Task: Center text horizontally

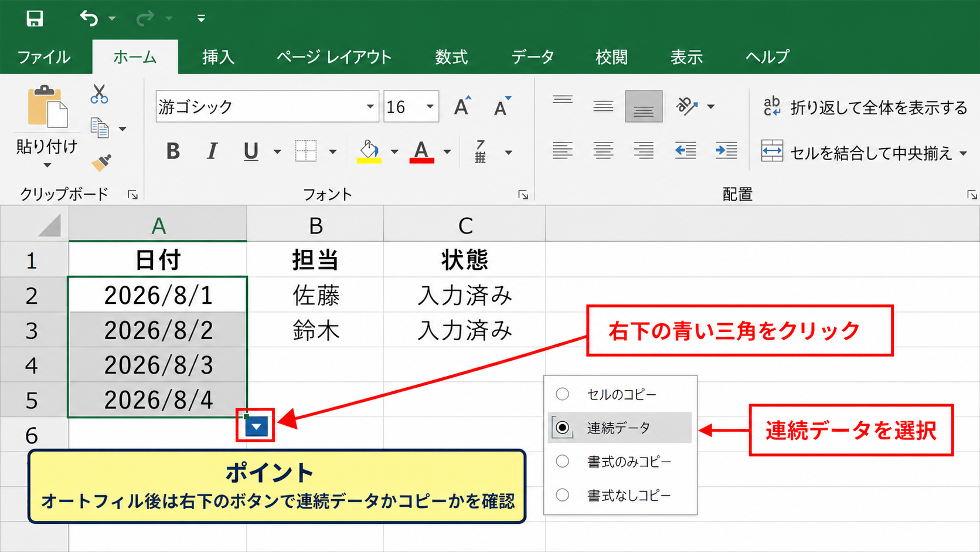Action: coord(603,151)
